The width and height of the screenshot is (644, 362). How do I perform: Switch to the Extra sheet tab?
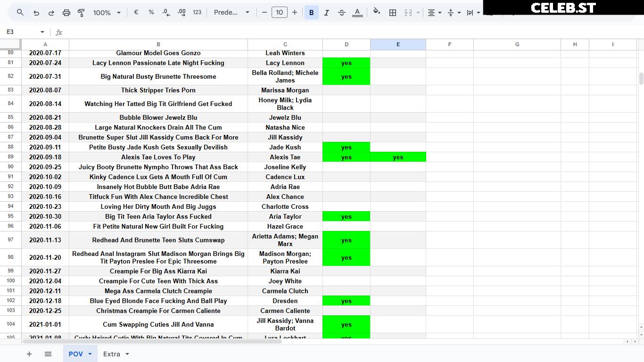(116, 354)
